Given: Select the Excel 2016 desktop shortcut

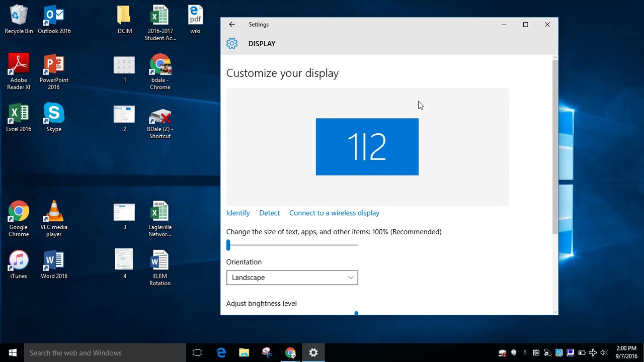Looking at the screenshot, I should pos(19,118).
